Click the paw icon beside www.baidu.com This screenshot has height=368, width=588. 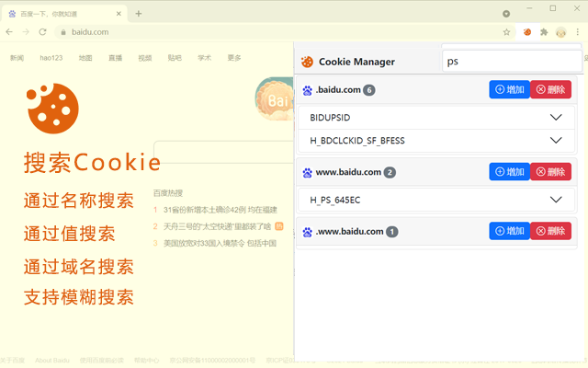tap(308, 172)
